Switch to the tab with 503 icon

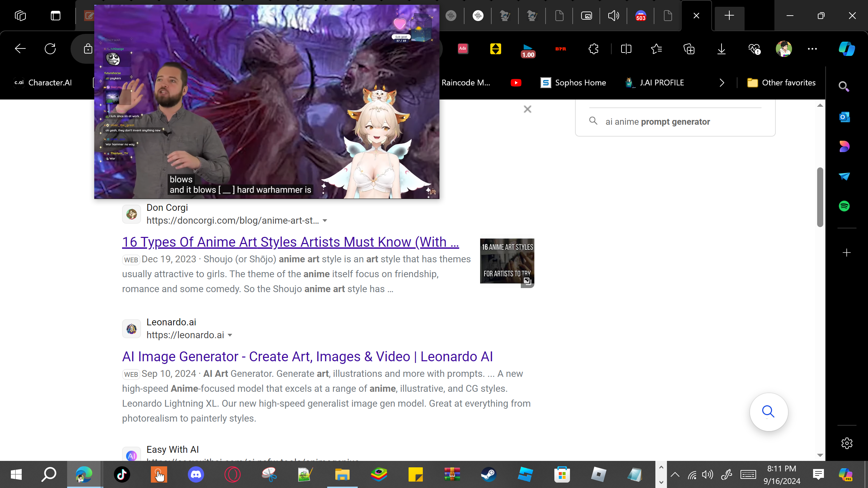click(640, 16)
